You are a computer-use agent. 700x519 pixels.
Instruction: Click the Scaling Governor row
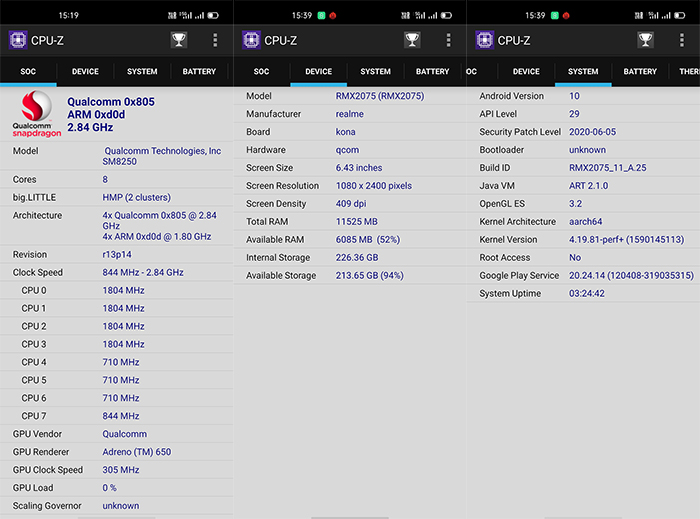(117, 506)
